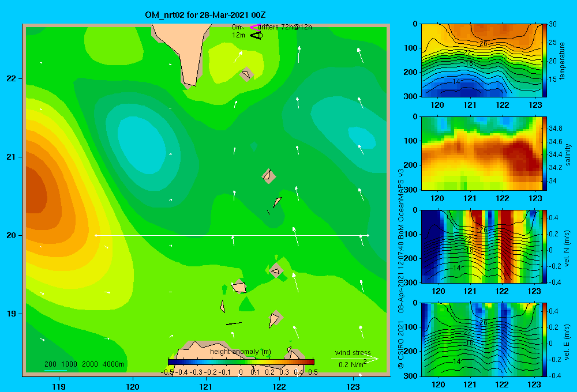The width and height of the screenshot is (577, 392).
Task: Click the vel. N color bar
Action: pos(545,246)
